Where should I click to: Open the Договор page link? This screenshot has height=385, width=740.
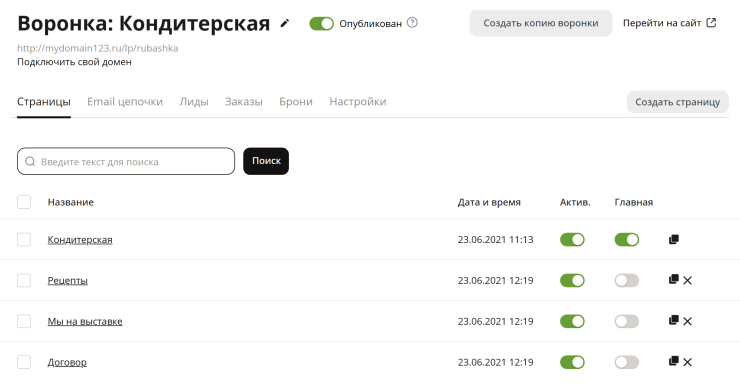coord(67,362)
